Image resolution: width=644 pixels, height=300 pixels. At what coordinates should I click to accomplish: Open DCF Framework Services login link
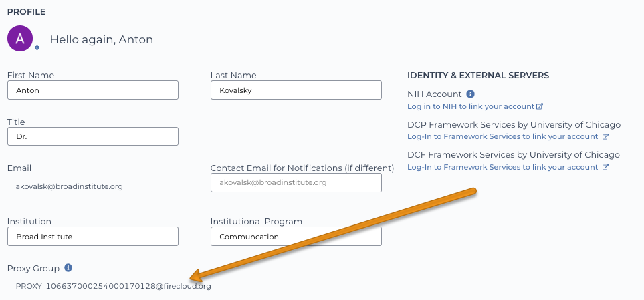coord(502,168)
